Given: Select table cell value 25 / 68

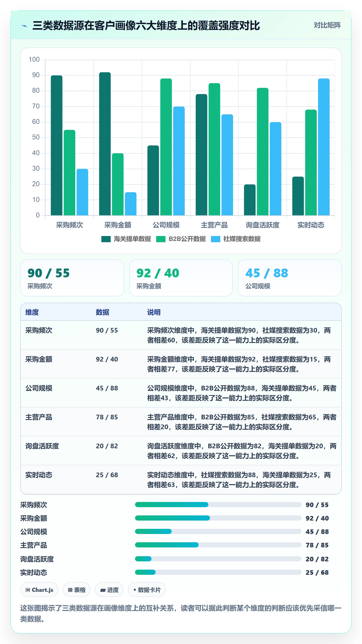Looking at the screenshot, I should tap(107, 475).
